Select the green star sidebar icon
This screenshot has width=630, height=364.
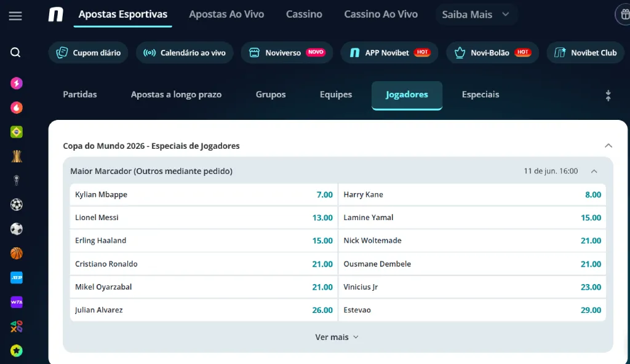click(17, 350)
